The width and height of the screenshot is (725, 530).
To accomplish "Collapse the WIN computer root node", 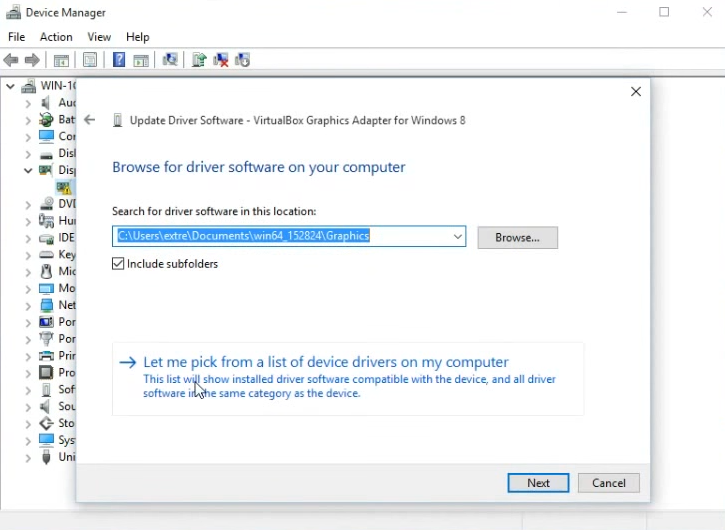I will 10,86.
